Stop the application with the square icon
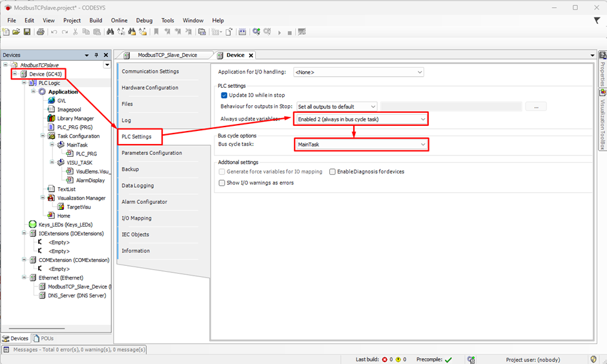This screenshot has height=364, width=607. [289, 33]
